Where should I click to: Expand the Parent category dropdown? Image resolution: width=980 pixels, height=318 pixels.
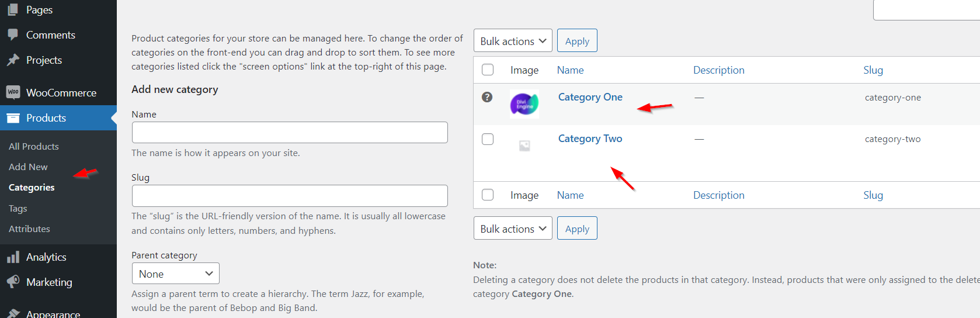pyautogui.click(x=175, y=274)
